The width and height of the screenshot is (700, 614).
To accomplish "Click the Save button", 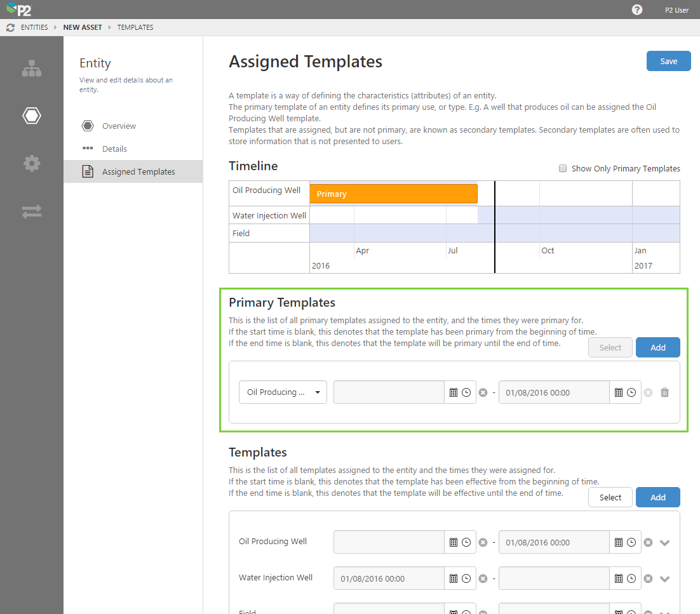I will pos(668,61).
